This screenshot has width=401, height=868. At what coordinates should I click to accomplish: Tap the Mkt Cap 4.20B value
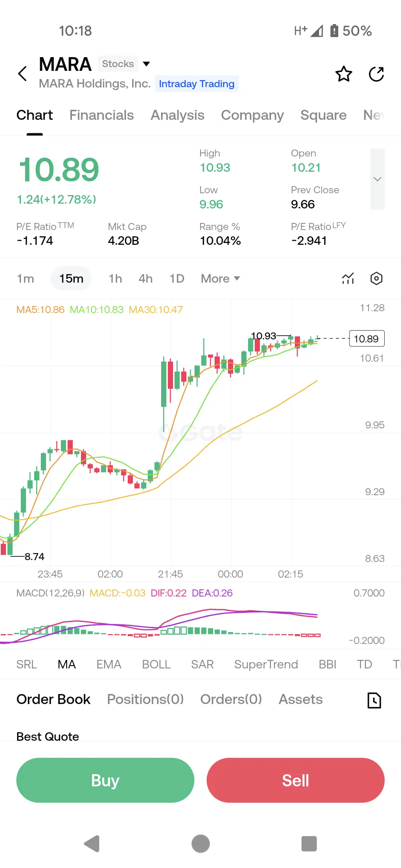[124, 241]
